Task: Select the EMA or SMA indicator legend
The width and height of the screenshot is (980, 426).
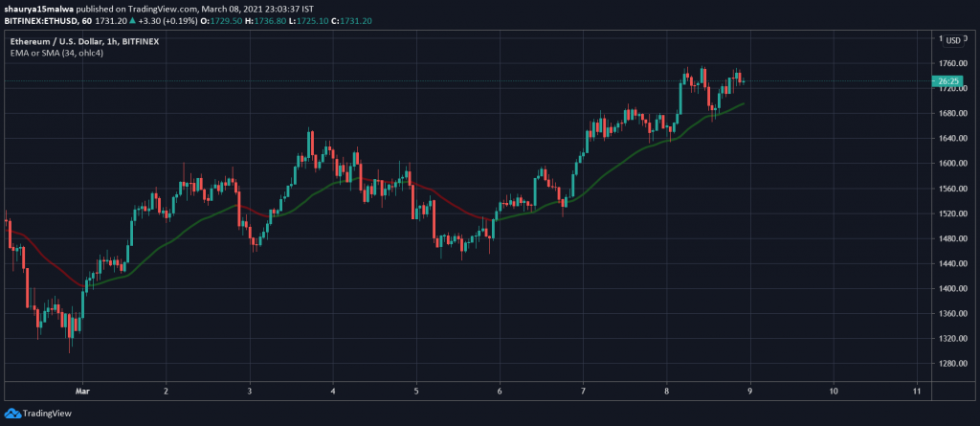Action: [56, 53]
